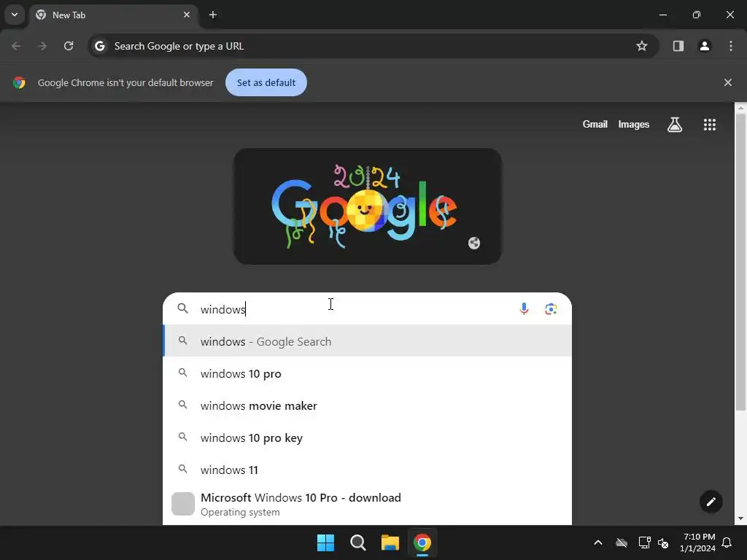Restore down the Chrome window
This screenshot has height=560, width=747.
coord(696,15)
